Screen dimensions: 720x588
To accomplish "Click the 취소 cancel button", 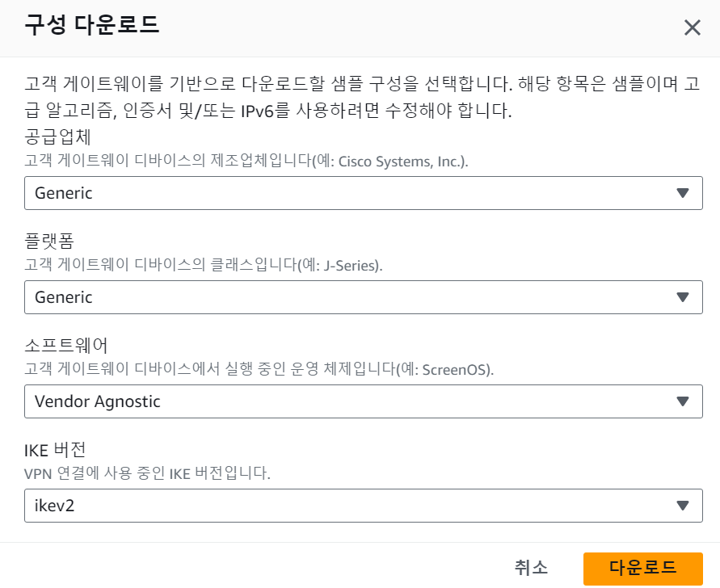I will click(x=529, y=568).
